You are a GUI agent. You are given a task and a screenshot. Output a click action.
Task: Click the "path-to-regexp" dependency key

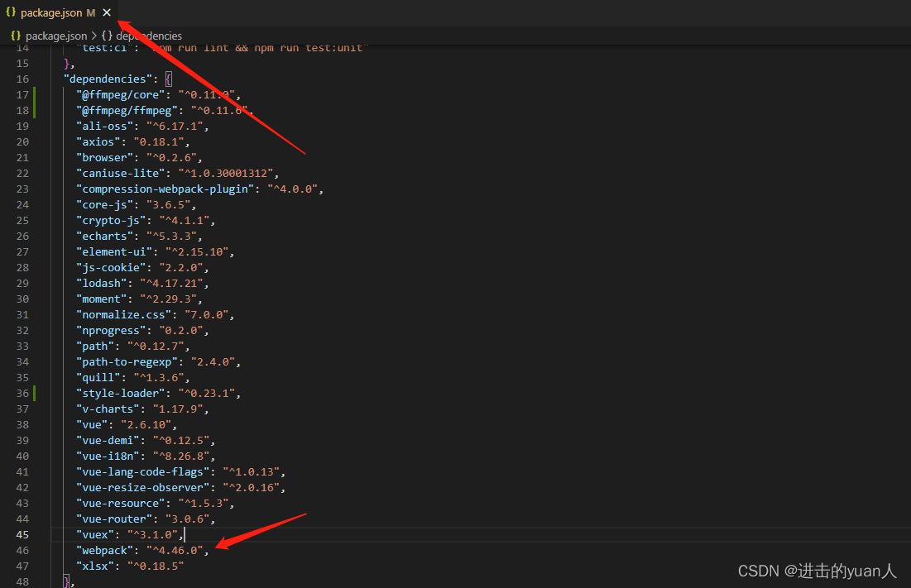click(127, 361)
